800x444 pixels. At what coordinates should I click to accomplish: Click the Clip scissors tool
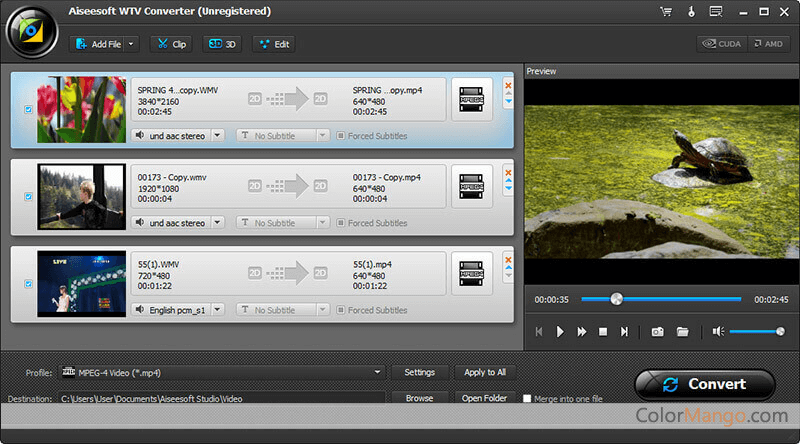click(170, 44)
